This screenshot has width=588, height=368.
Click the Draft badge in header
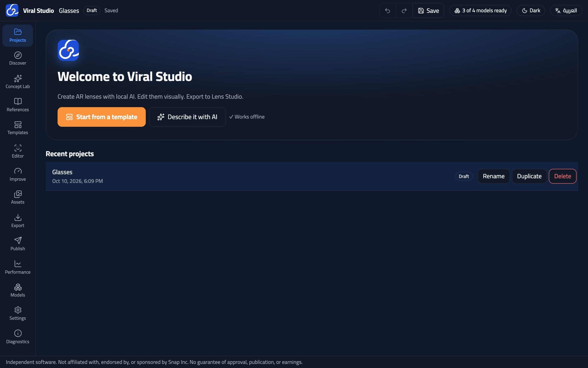coord(92,11)
